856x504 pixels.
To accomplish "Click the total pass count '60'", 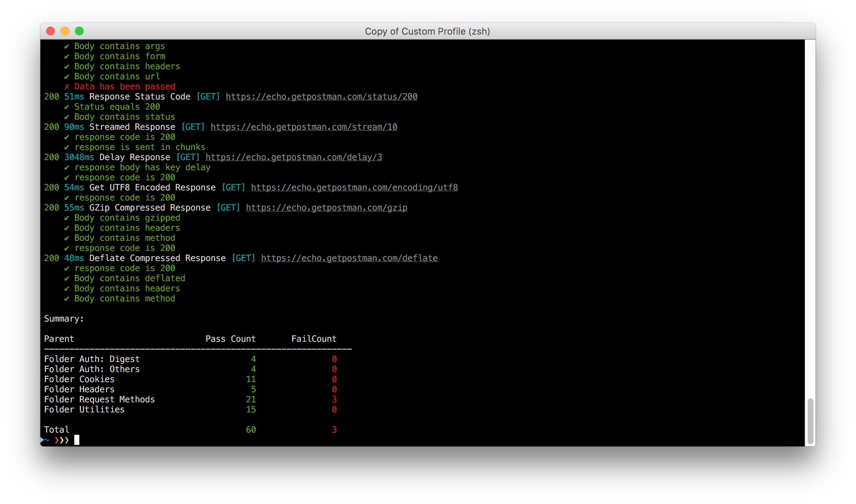I will pyautogui.click(x=251, y=430).
